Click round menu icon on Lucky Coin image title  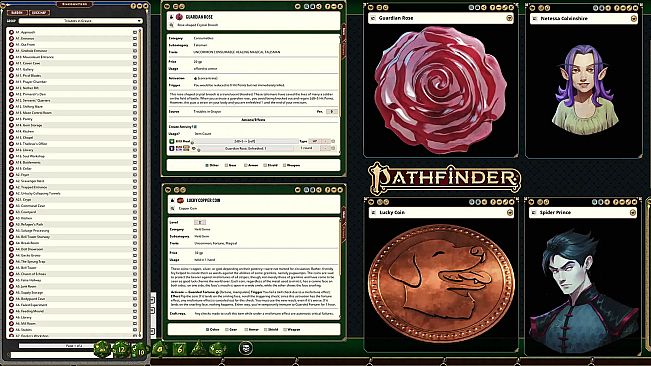pos(509,212)
